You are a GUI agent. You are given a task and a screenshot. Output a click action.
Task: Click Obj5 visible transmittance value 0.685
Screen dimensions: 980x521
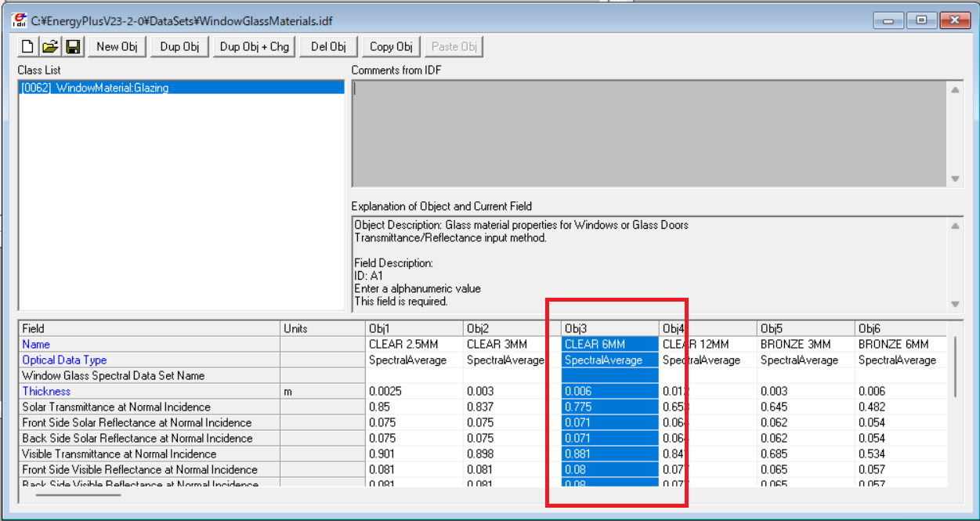806,454
